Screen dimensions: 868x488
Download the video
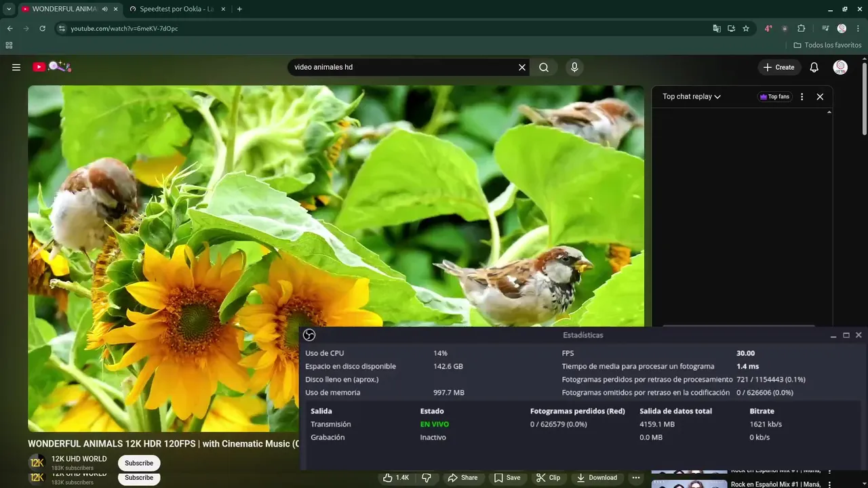click(597, 478)
